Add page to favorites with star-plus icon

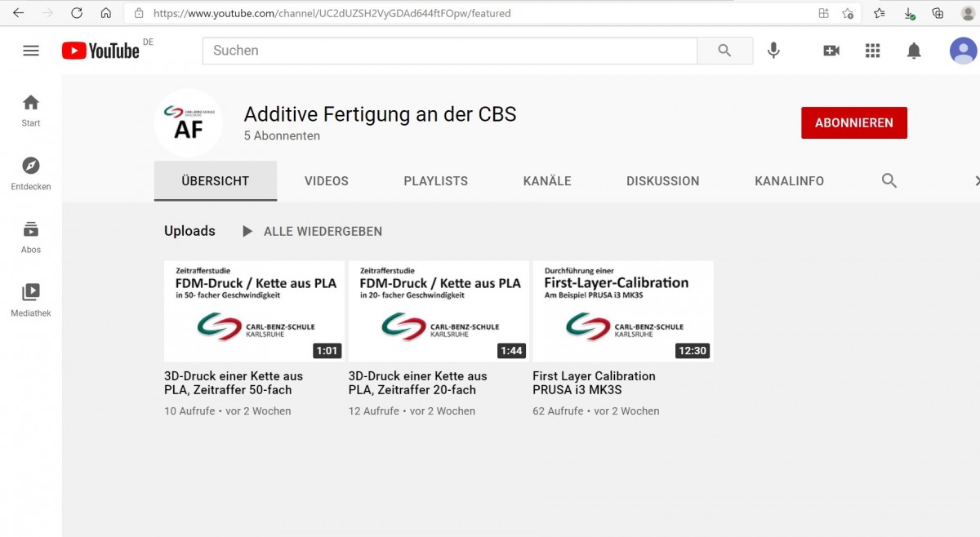tap(848, 13)
